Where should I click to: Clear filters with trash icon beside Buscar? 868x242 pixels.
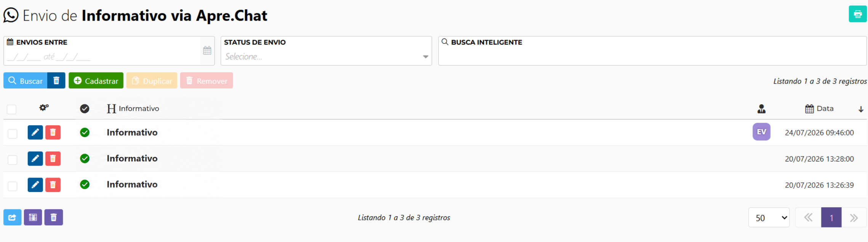click(56, 81)
